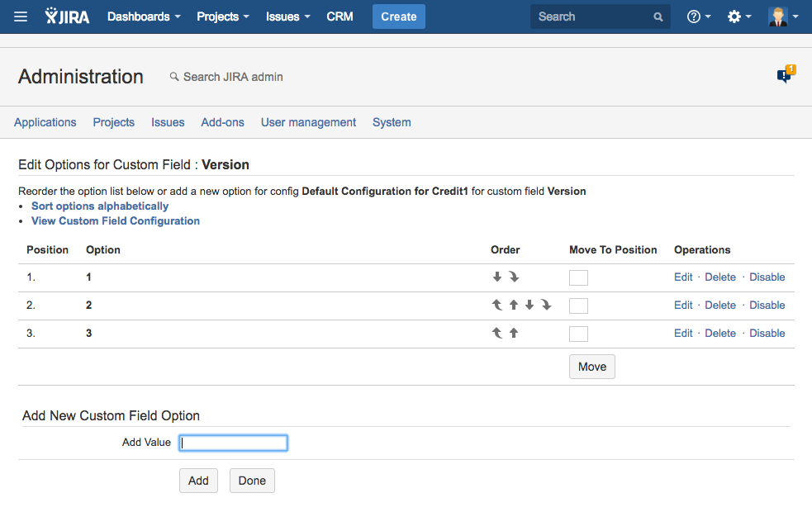The height and width of the screenshot is (526, 812).
Task: Open the settings gear dropdown
Action: (x=738, y=17)
